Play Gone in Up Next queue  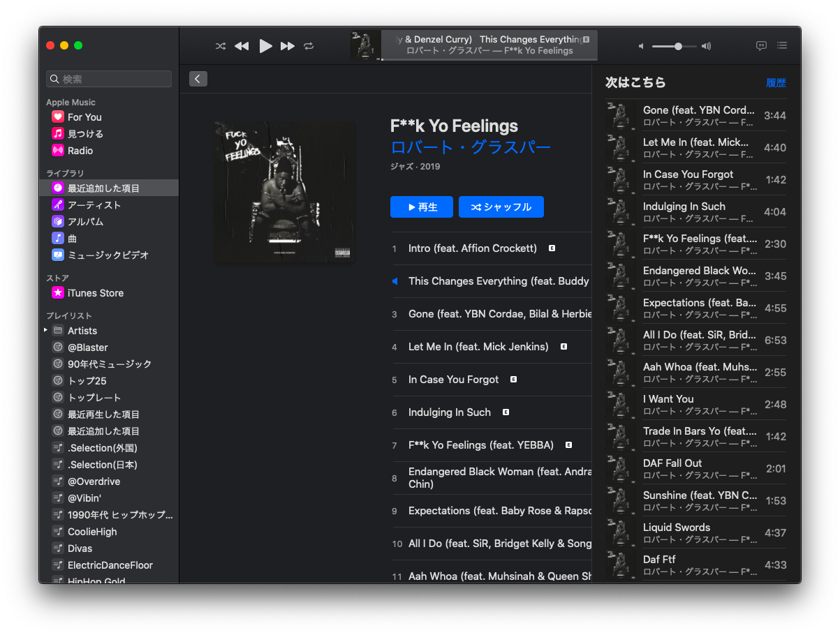(696, 115)
